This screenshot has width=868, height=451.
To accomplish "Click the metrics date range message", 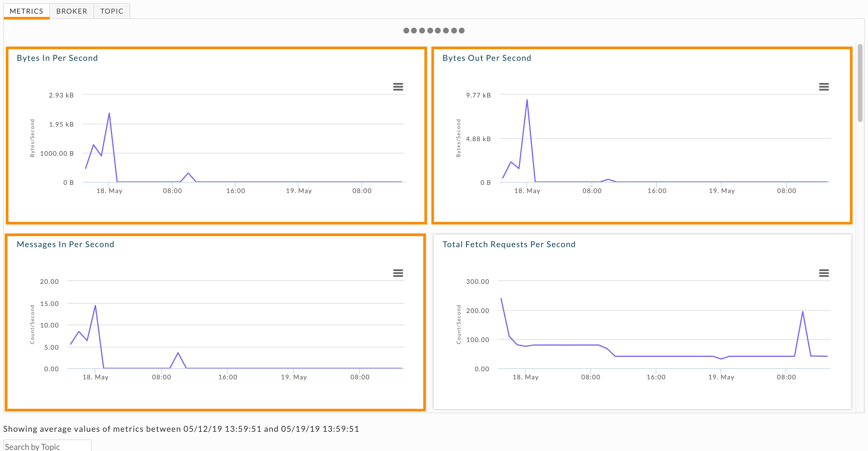I will click(181, 429).
